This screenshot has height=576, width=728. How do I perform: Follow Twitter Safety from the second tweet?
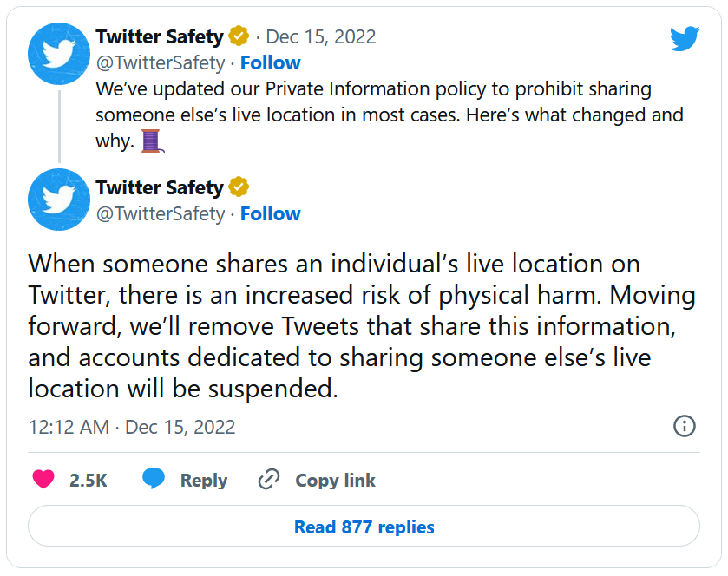pos(270,213)
